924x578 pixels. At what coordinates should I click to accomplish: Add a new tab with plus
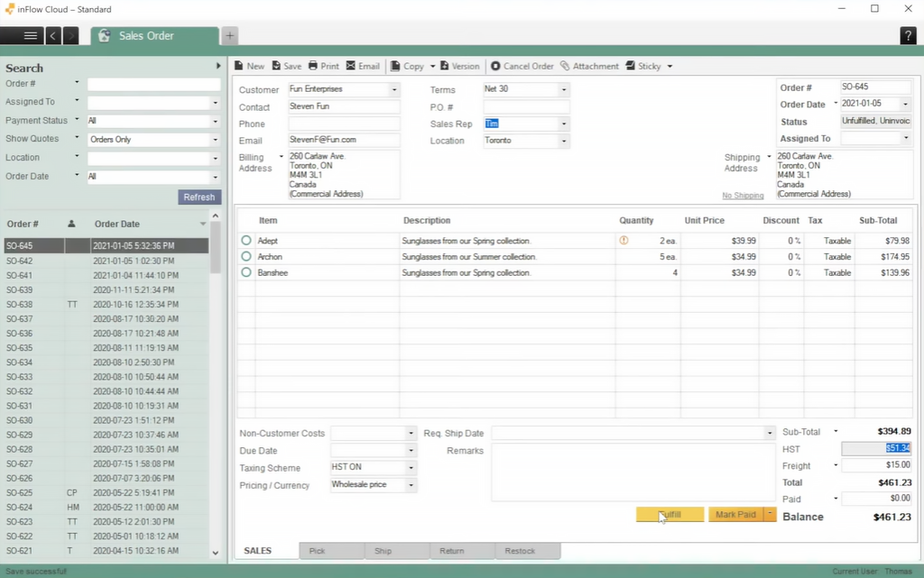(x=230, y=36)
